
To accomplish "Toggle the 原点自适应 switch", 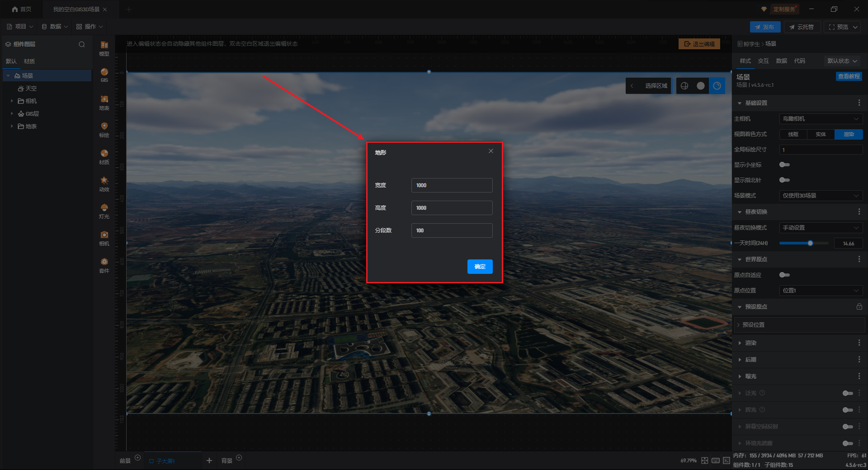I will point(784,275).
